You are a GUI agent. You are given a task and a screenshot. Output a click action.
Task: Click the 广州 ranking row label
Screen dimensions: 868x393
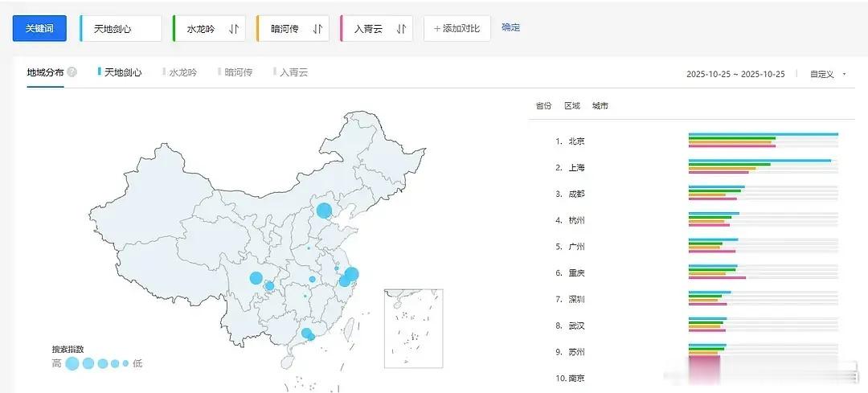coord(576,247)
